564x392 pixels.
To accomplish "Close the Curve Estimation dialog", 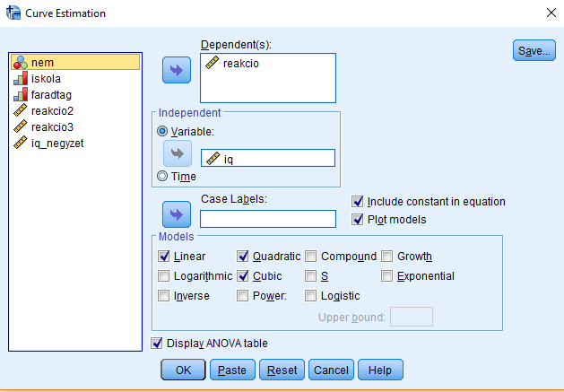I will pos(551,13).
